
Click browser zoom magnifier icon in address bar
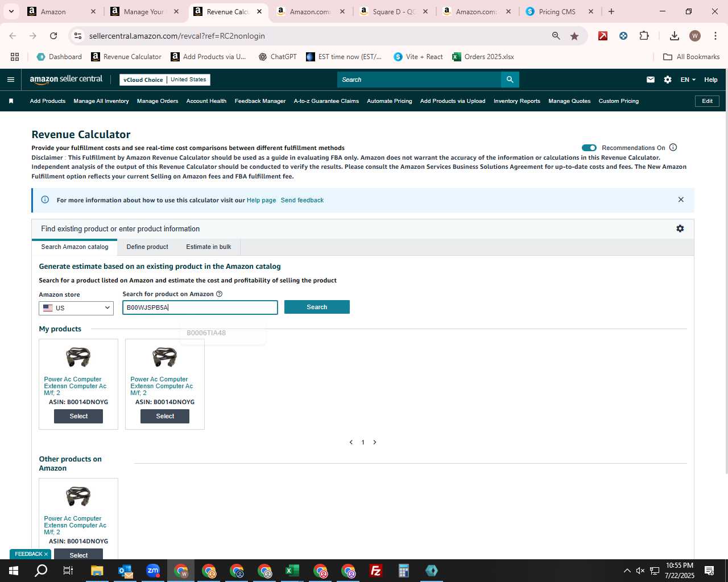[556, 36]
